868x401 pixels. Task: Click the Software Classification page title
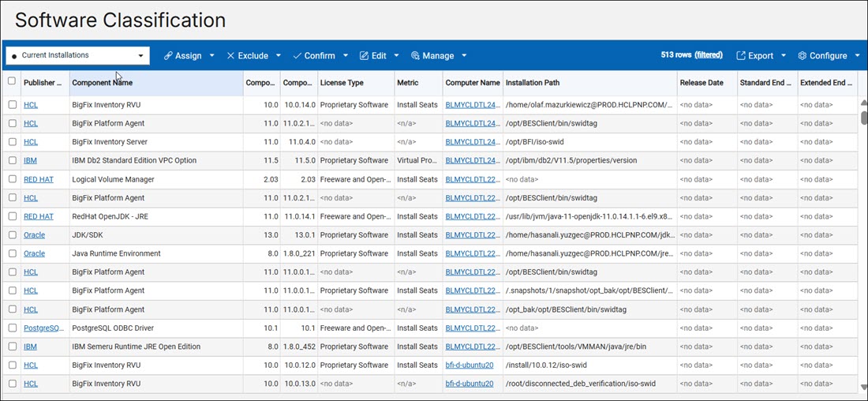click(x=120, y=20)
